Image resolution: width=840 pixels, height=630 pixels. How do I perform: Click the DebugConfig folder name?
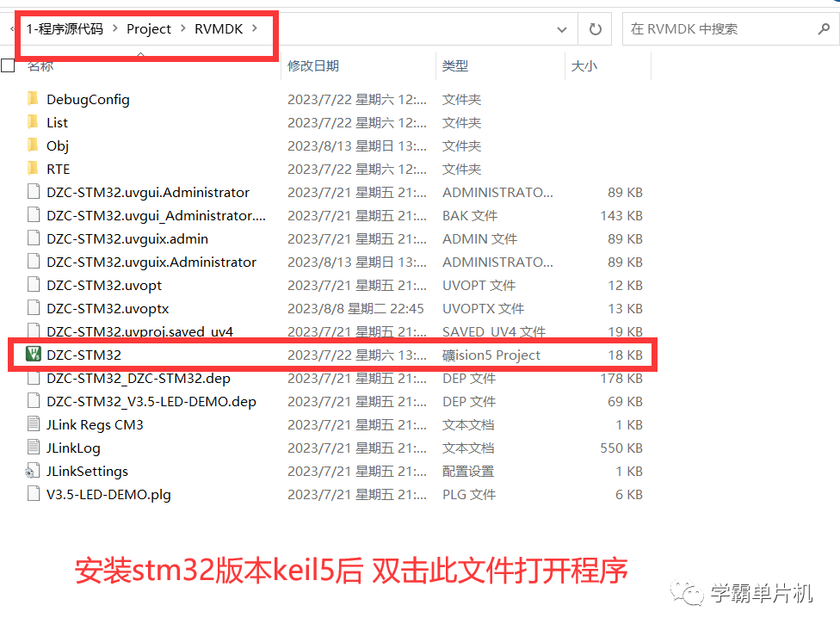point(88,100)
